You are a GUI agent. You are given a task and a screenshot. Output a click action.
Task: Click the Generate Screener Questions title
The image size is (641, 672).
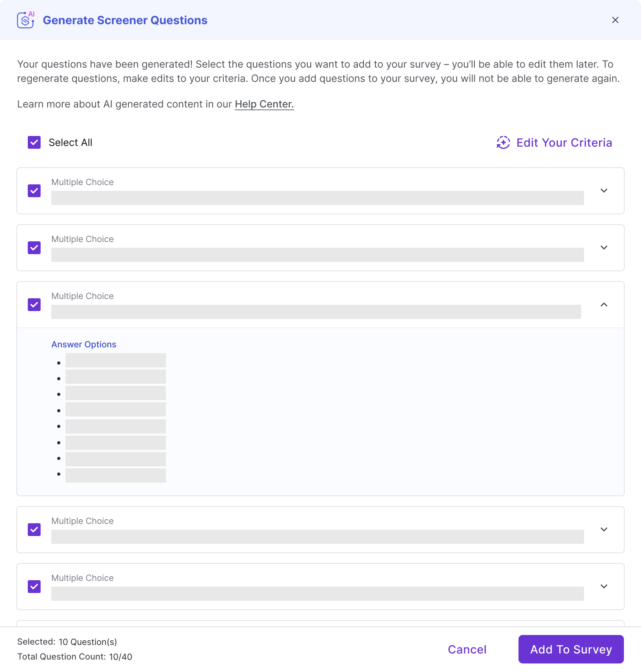[125, 20]
